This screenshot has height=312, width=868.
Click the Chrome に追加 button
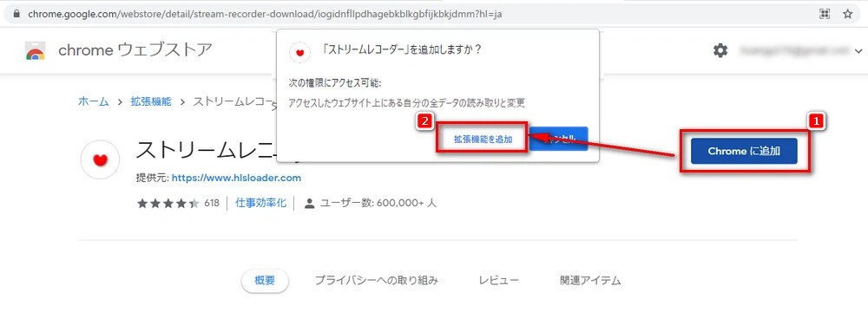click(744, 151)
